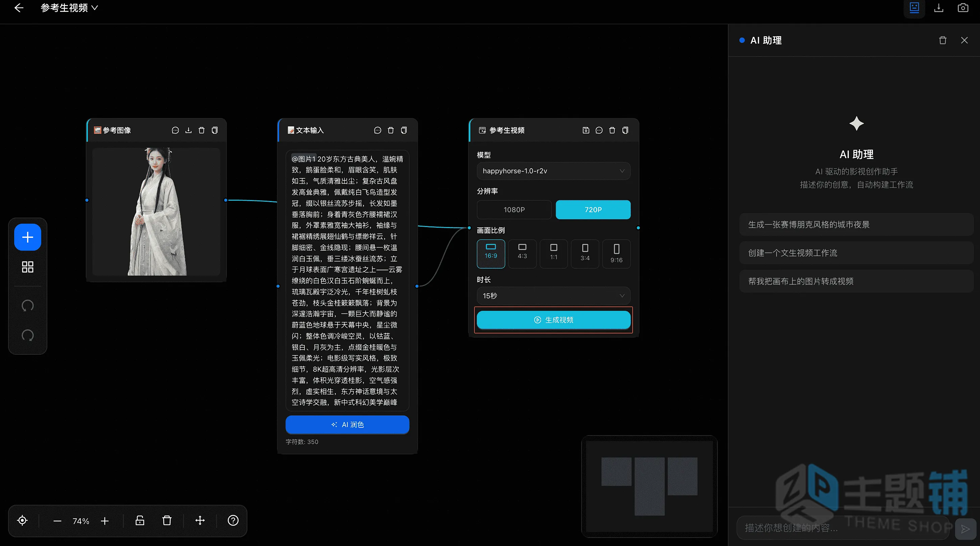Choose the 3:4 aspect ratio
This screenshot has height=546, width=980.
point(585,254)
